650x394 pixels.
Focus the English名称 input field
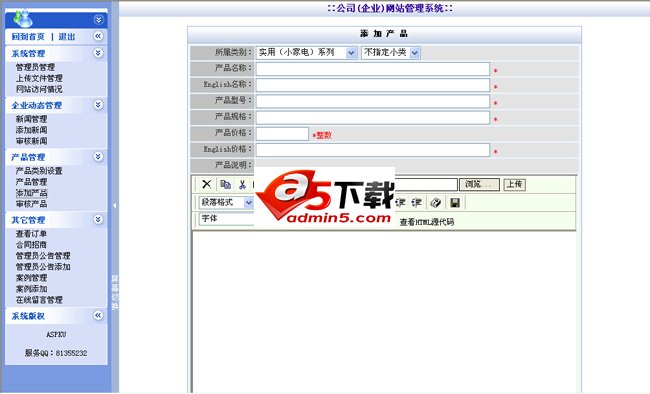click(x=373, y=85)
